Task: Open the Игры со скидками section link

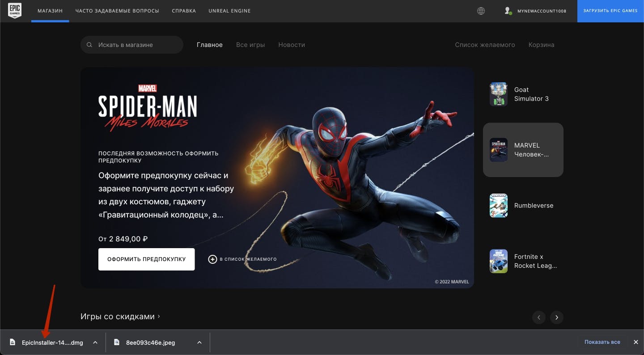Action: click(120, 317)
